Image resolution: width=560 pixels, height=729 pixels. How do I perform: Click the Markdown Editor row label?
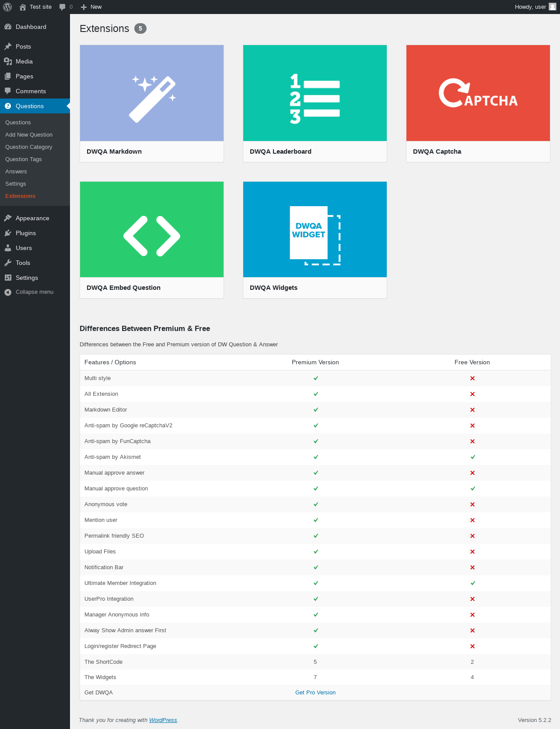click(x=105, y=410)
